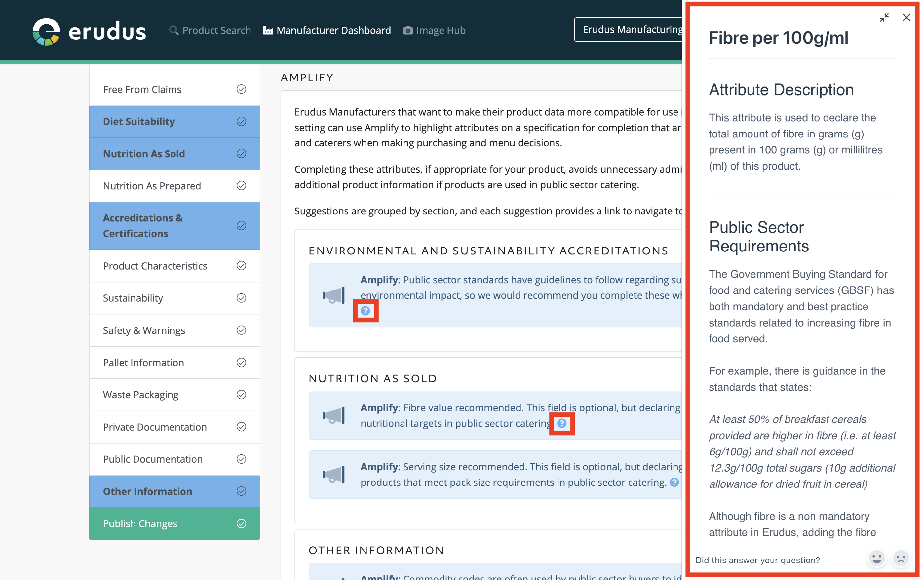Click help icon under environmental accreditations Amplify
924x580 pixels.
[366, 311]
